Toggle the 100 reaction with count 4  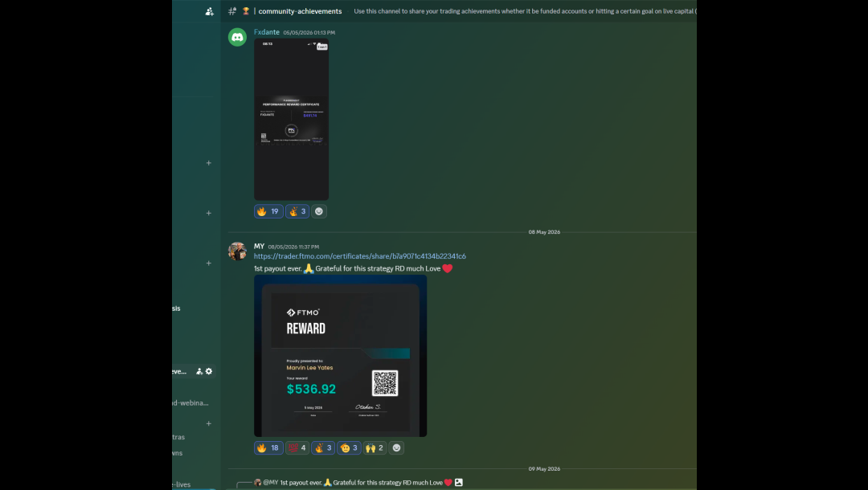pos(297,448)
